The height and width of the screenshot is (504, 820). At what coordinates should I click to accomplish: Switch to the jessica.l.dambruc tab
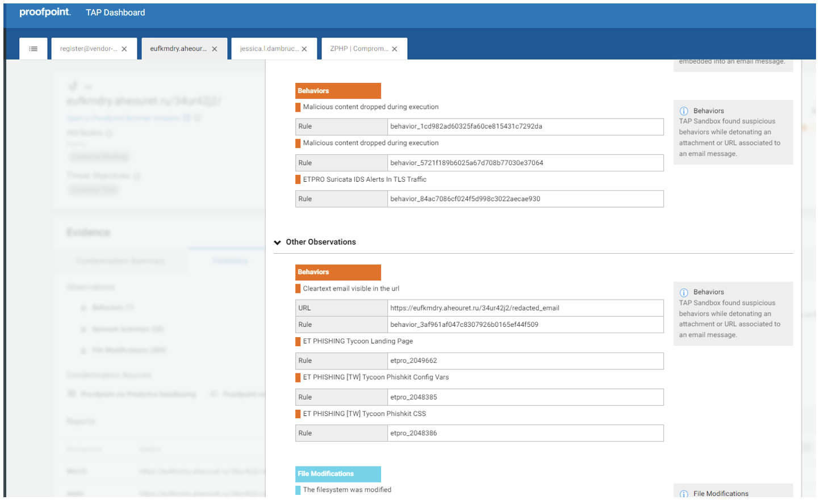[x=269, y=49]
